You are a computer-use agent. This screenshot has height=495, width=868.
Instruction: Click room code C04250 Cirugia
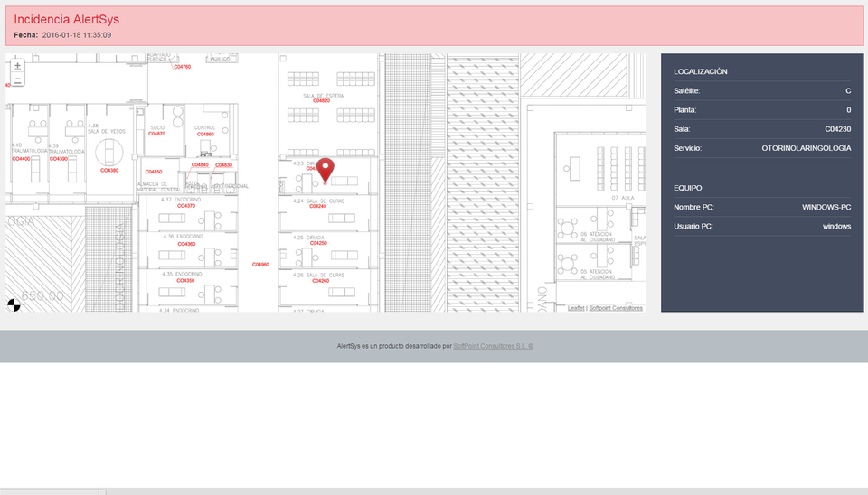click(x=318, y=243)
